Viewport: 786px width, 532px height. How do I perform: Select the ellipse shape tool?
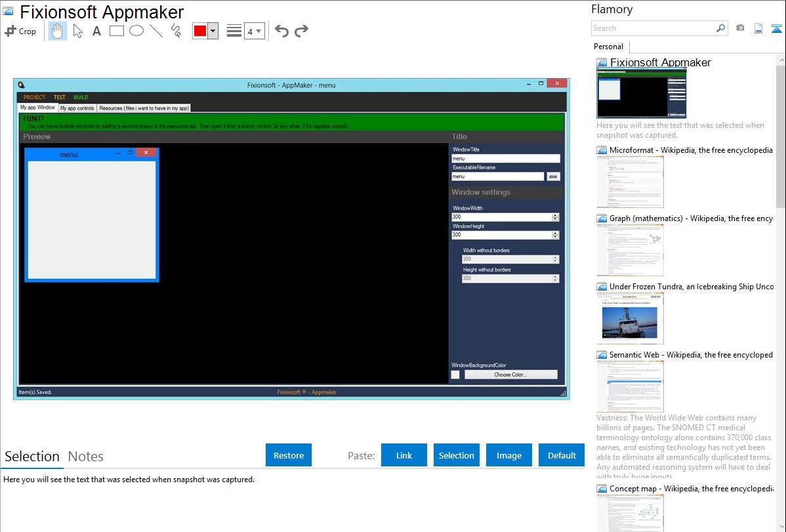pos(136,31)
